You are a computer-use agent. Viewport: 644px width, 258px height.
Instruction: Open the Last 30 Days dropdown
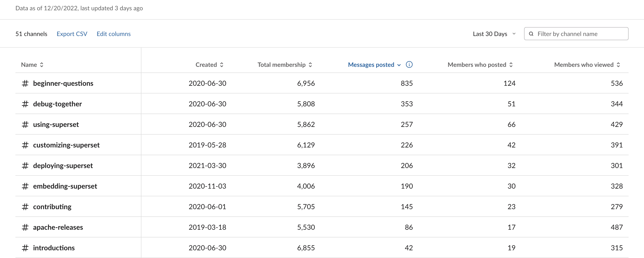click(x=490, y=34)
